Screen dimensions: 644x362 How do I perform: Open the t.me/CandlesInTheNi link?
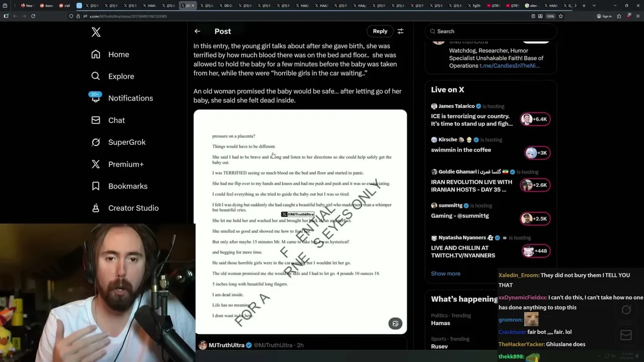coord(510,66)
